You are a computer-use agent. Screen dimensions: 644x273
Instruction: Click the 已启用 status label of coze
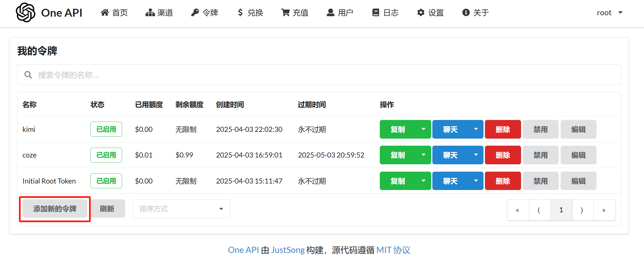[106, 155]
